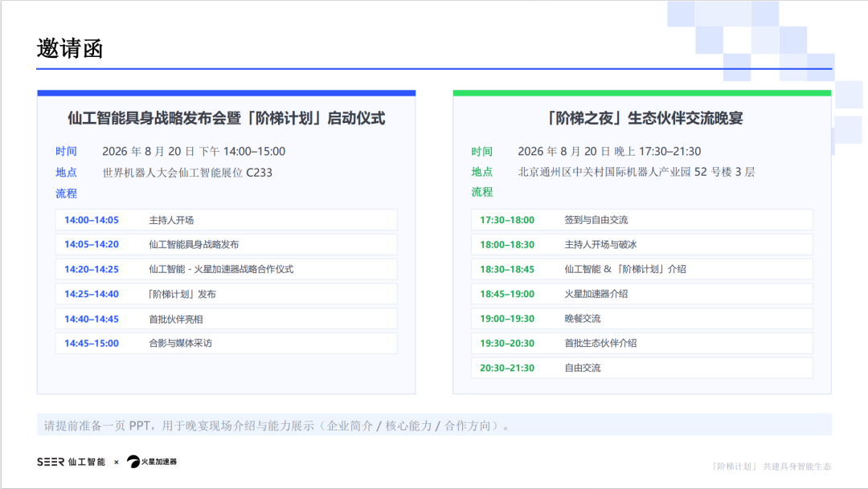This screenshot has height=489, width=868.
Task: Select the 20:30–21:30 time cell
Action: [507, 368]
